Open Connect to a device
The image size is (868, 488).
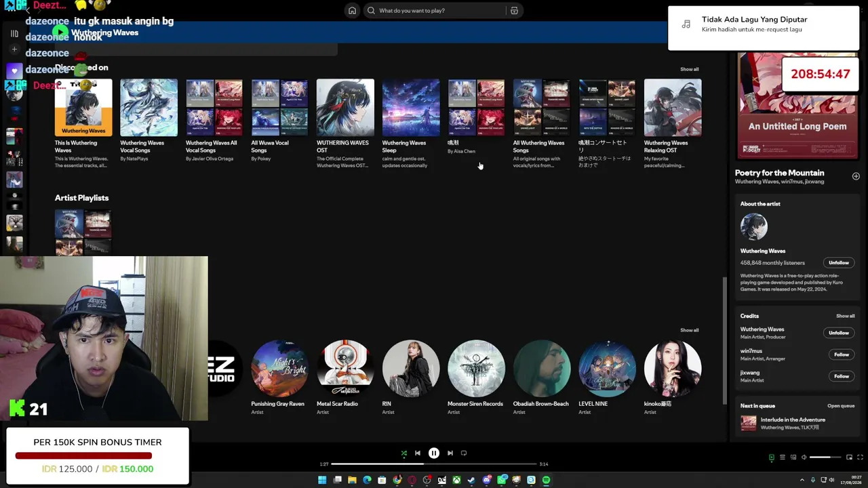pyautogui.click(x=793, y=457)
